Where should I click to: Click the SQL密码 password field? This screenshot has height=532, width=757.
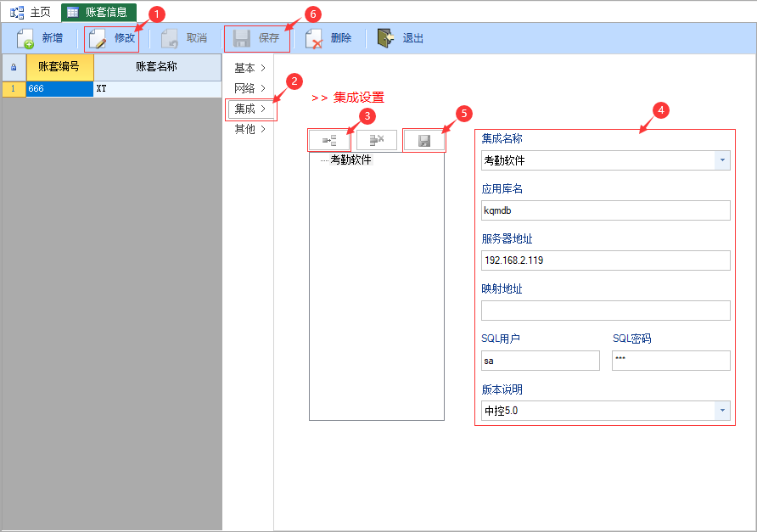tap(671, 361)
